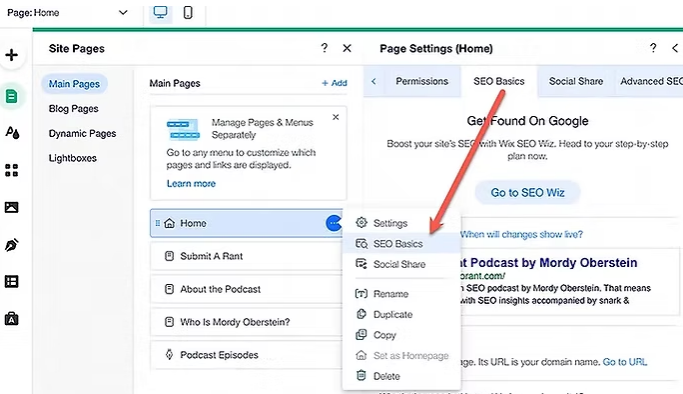683x394 pixels.
Task: Open the Page: Home dropdown
Action: coord(68,13)
